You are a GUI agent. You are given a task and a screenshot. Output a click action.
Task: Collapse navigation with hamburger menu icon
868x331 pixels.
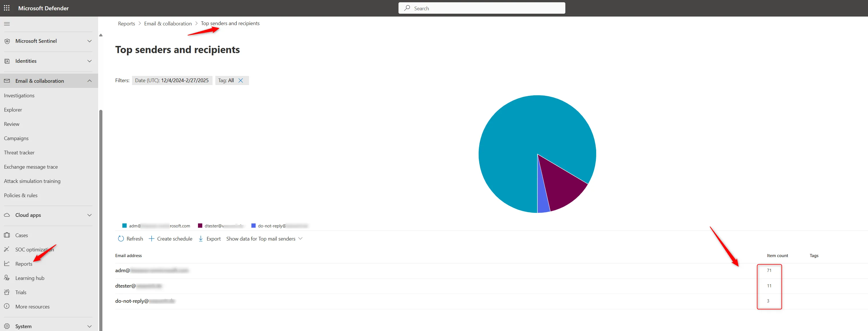point(7,24)
